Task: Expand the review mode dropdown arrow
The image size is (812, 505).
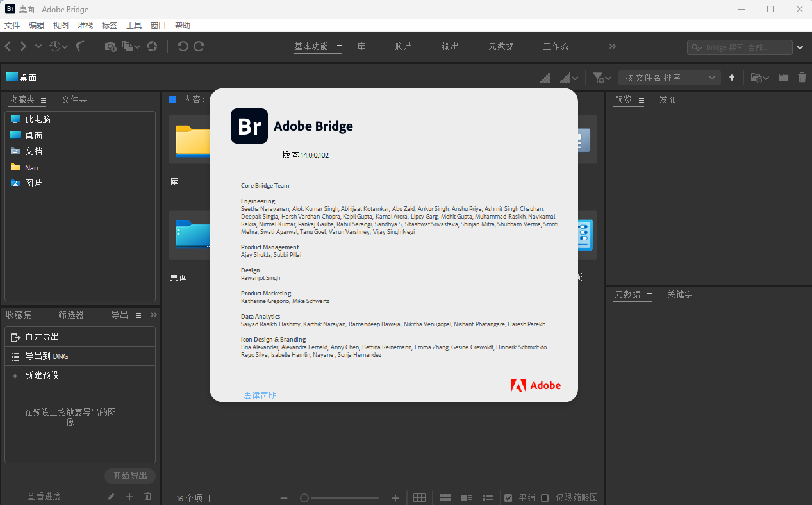Action: point(137,47)
